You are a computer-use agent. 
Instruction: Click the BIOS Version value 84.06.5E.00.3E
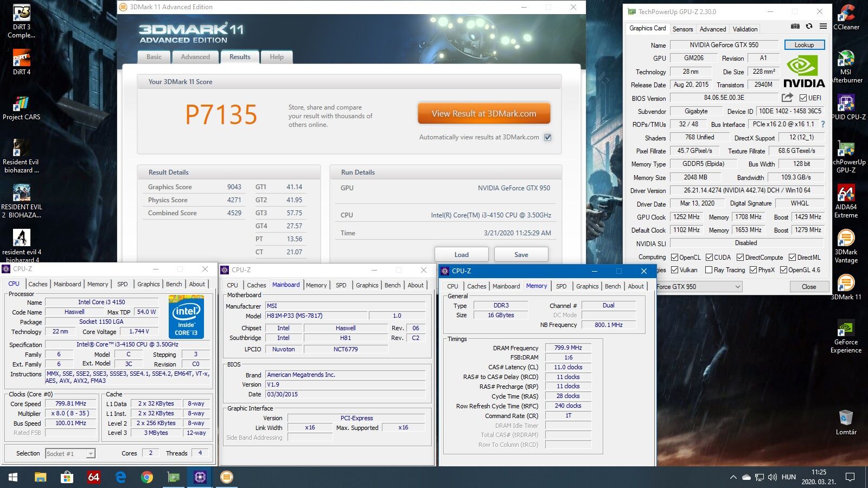(x=724, y=98)
